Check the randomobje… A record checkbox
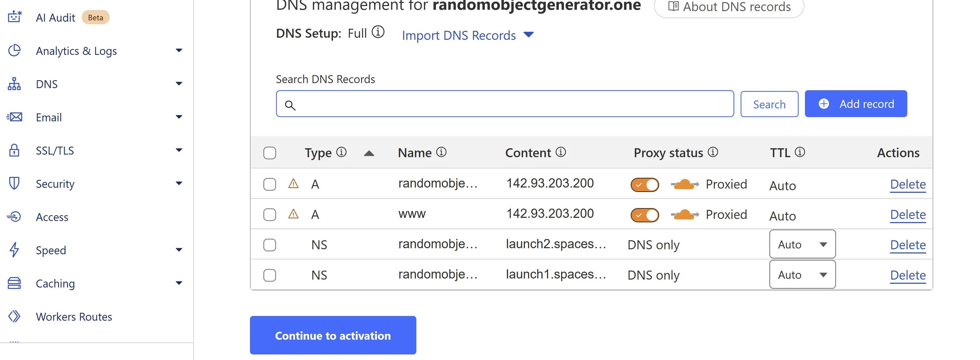This screenshot has width=980, height=360. point(270,184)
